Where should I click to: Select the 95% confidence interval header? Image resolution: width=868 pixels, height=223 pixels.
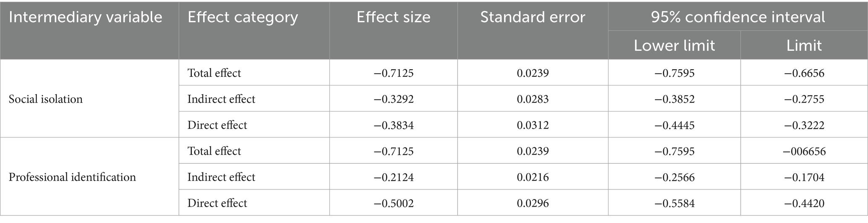click(x=737, y=17)
